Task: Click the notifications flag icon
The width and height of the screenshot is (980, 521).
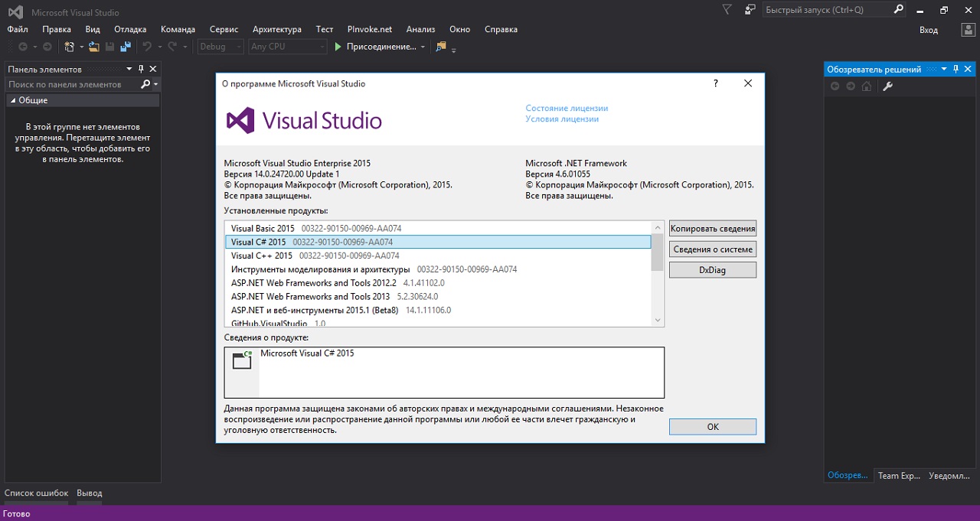Action: (727, 9)
